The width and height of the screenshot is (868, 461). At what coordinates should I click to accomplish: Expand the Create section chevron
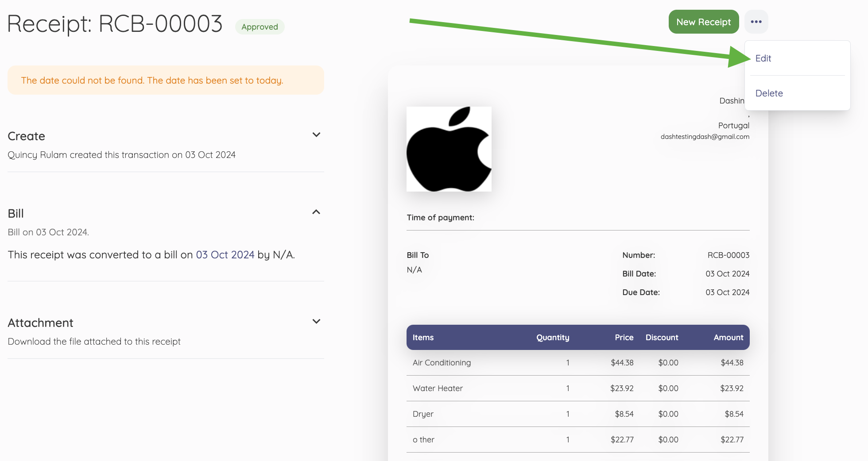click(316, 135)
